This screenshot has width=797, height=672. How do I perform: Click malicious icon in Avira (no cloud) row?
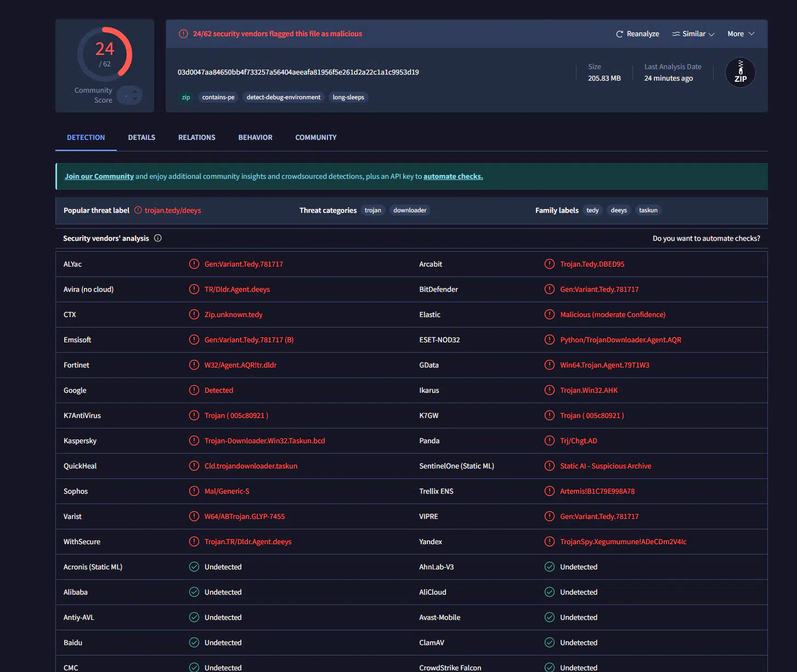point(194,289)
